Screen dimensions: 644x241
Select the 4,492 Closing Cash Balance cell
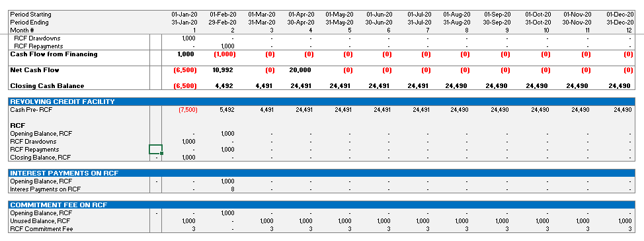click(x=224, y=86)
